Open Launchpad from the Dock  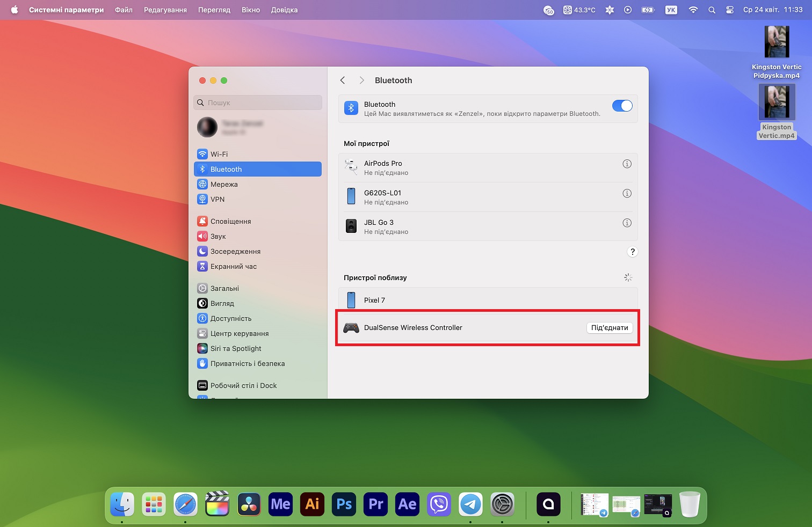pyautogui.click(x=154, y=504)
